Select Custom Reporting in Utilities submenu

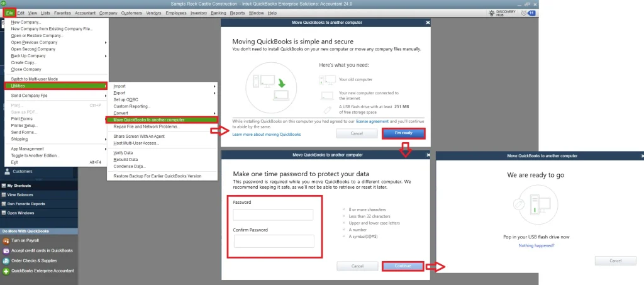[x=132, y=106]
